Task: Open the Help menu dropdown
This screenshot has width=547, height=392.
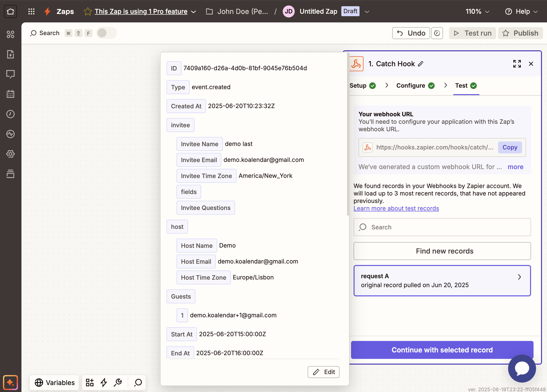Action: tap(522, 11)
